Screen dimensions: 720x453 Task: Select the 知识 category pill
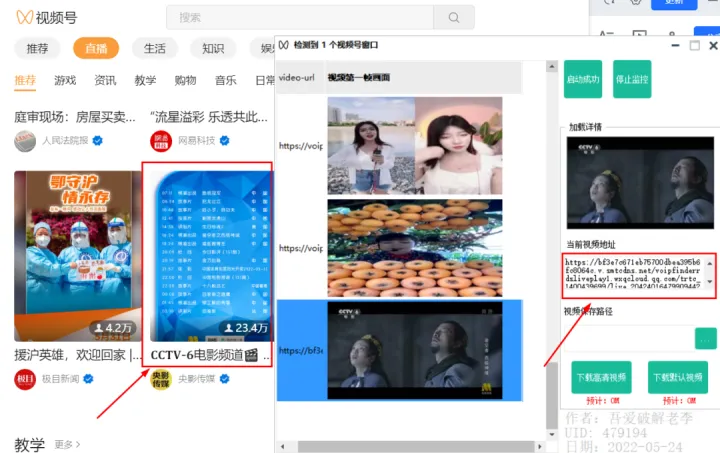pos(214,48)
